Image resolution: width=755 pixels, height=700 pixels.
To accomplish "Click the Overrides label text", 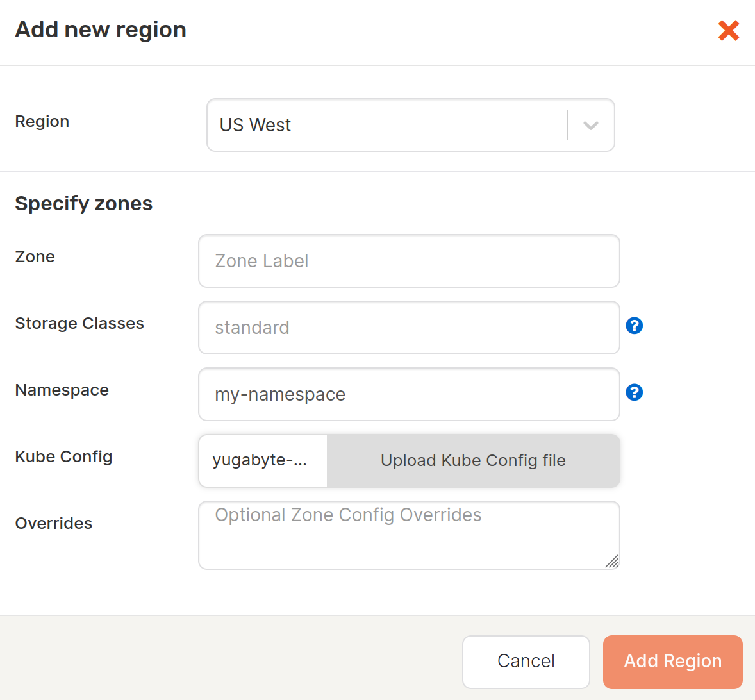I will (54, 523).
